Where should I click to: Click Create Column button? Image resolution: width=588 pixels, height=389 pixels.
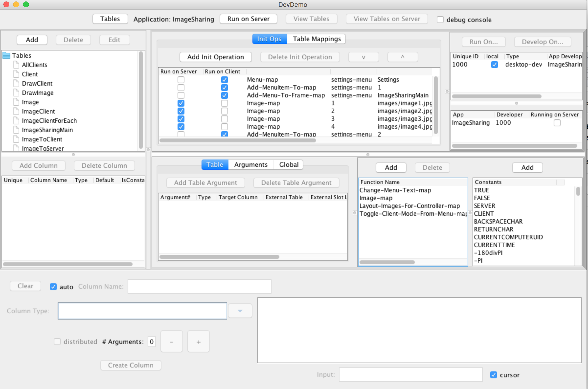point(131,366)
